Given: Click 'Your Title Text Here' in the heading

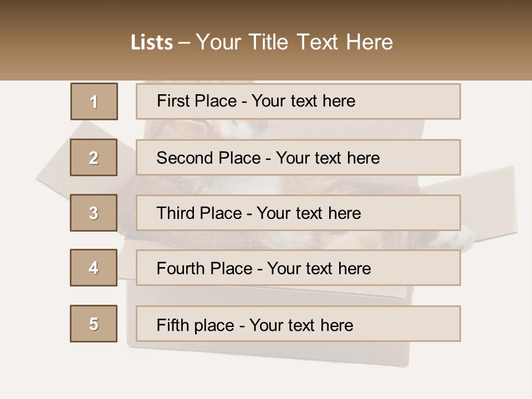Looking at the screenshot, I should (x=294, y=42).
